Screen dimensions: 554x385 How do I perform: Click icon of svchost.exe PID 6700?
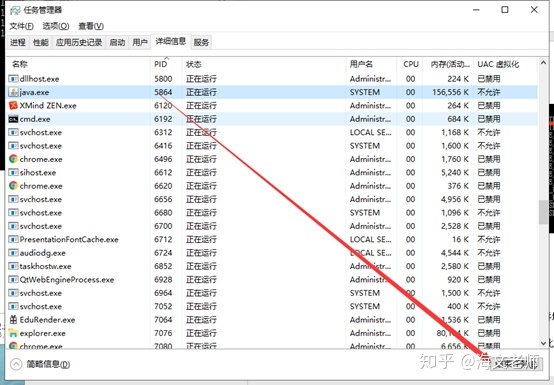click(x=13, y=226)
